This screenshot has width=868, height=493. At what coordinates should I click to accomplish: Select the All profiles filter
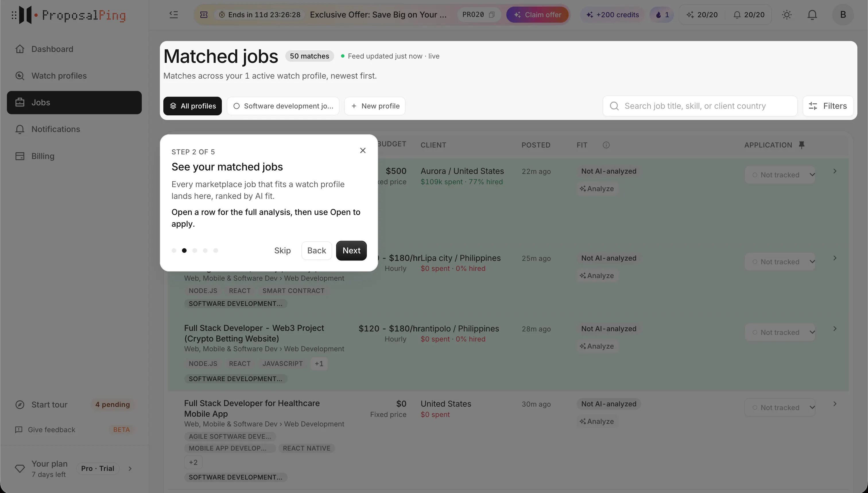(x=192, y=106)
